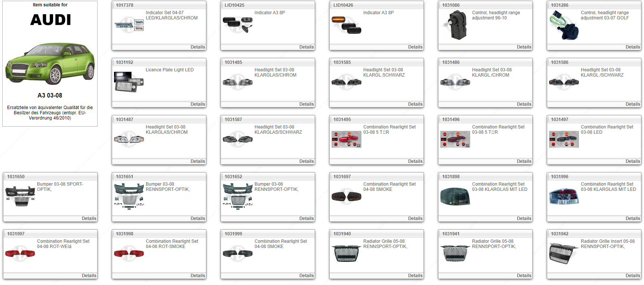The width and height of the screenshot is (644, 285).
Task: Select the 1017378 indicator set thumbnail
Action: 129,25
